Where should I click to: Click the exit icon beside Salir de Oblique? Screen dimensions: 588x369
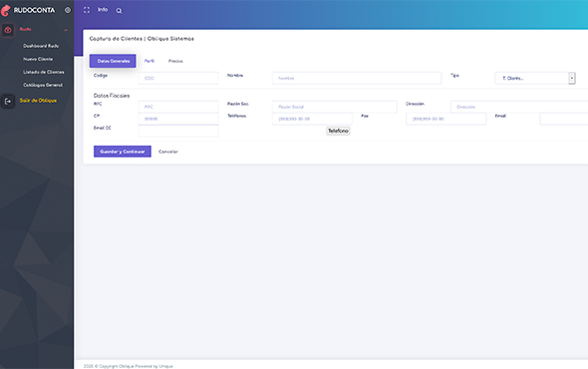click(x=8, y=101)
